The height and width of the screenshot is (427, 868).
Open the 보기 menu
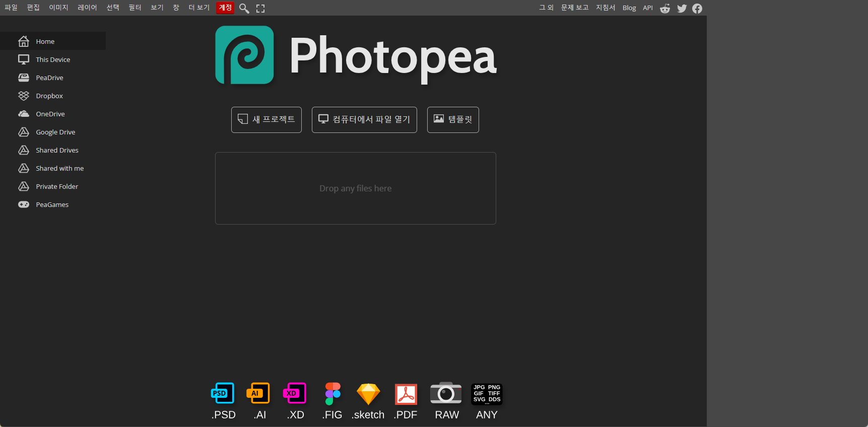157,8
